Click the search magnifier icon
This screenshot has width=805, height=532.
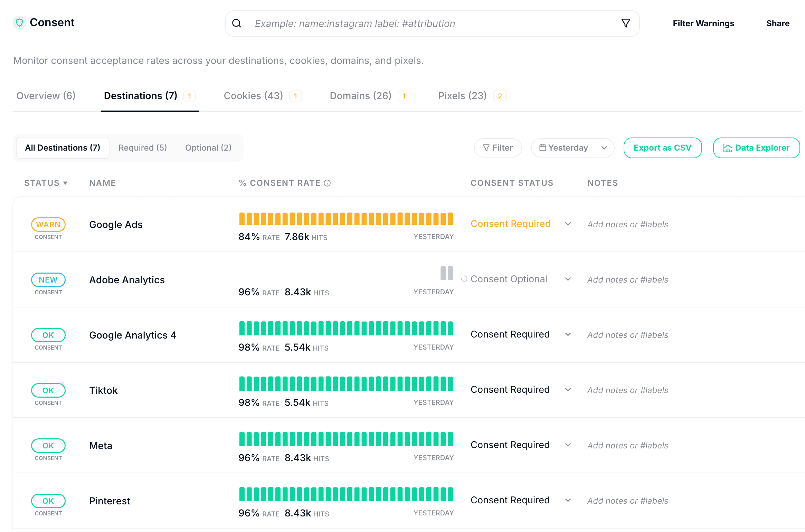[x=237, y=23]
